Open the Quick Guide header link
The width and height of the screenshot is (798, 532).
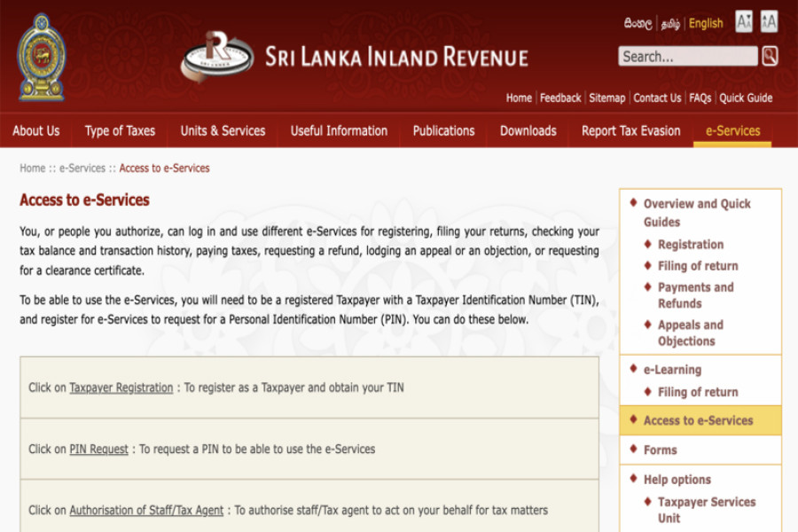pyautogui.click(x=746, y=98)
